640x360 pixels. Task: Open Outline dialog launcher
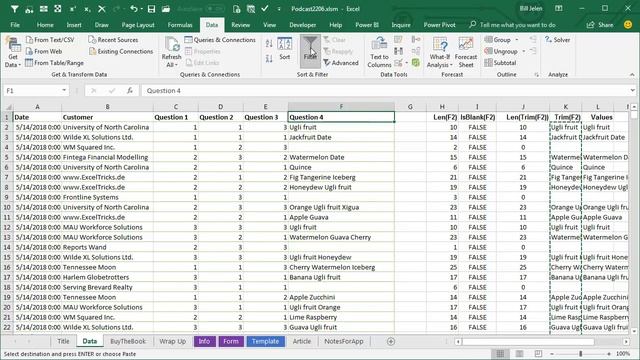click(536, 75)
